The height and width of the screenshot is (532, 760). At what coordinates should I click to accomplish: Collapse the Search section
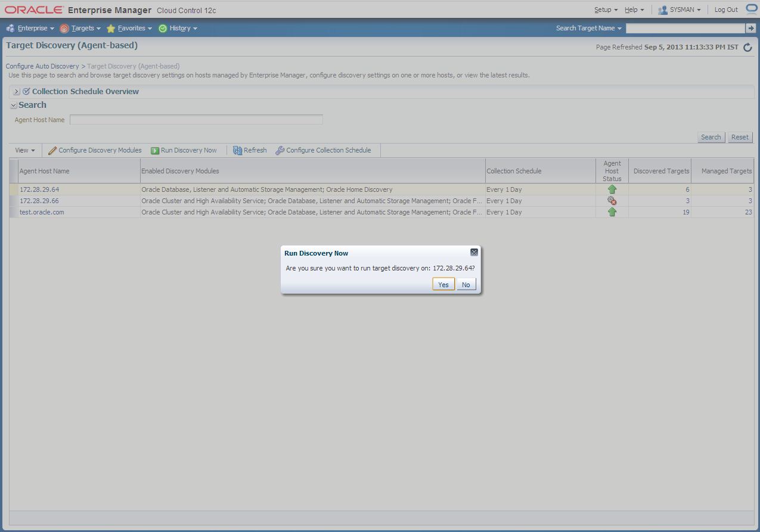click(x=13, y=105)
